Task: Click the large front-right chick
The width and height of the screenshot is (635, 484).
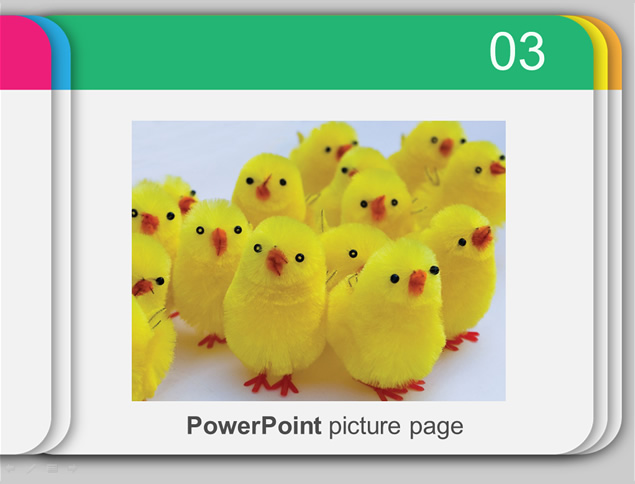Action: click(387, 318)
